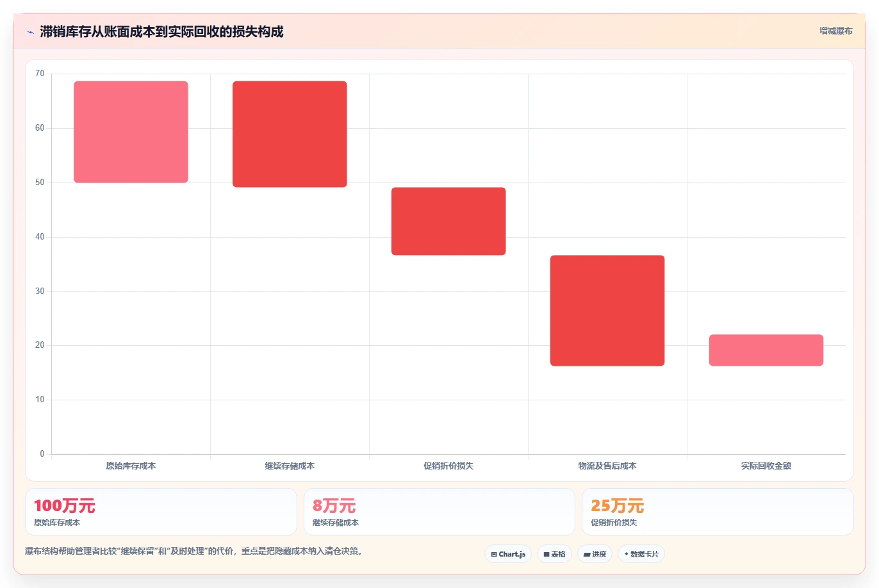The width and height of the screenshot is (879, 588).
Task: Click the footer note starting 瀑布结构帮助管理者
Action: (x=195, y=551)
